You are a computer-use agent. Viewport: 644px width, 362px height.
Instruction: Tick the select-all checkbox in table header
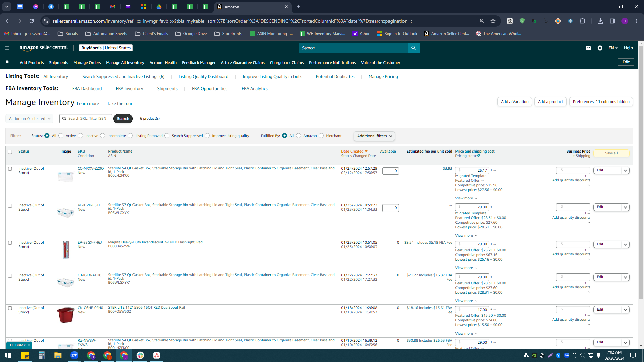tap(10, 152)
